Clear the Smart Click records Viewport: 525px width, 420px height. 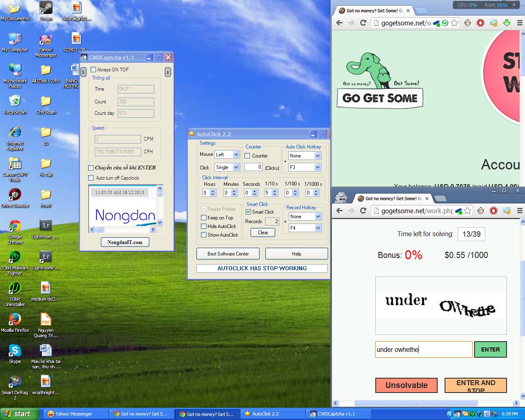click(263, 233)
